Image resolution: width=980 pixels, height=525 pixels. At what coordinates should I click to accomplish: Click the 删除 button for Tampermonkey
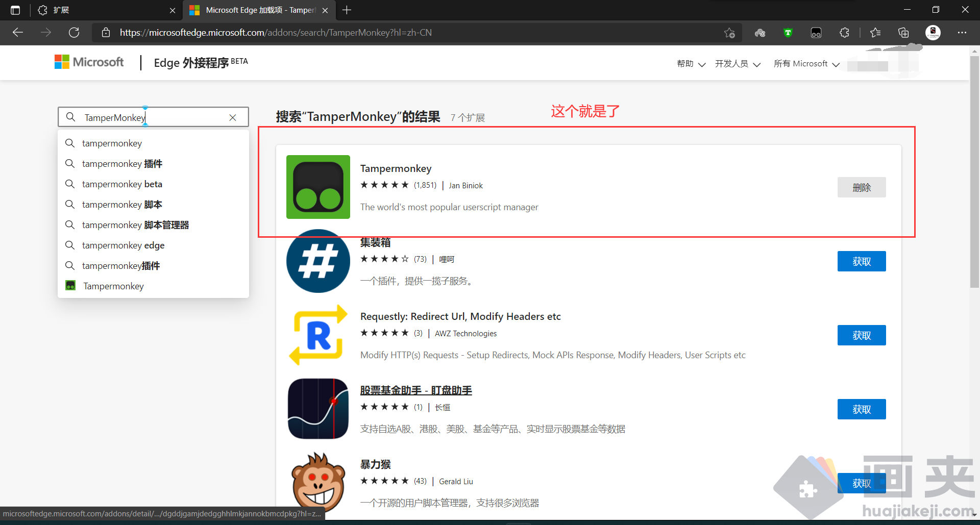pyautogui.click(x=861, y=187)
